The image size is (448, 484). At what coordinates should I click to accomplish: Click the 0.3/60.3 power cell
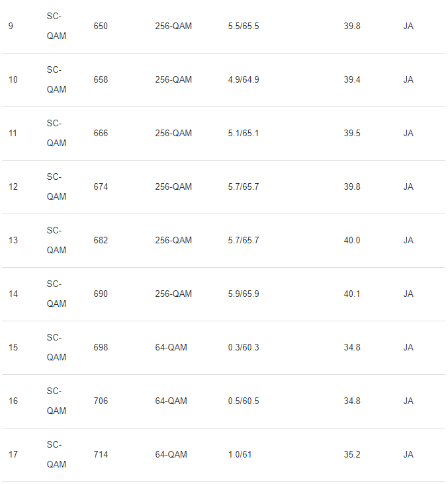[x=243, y=348]
